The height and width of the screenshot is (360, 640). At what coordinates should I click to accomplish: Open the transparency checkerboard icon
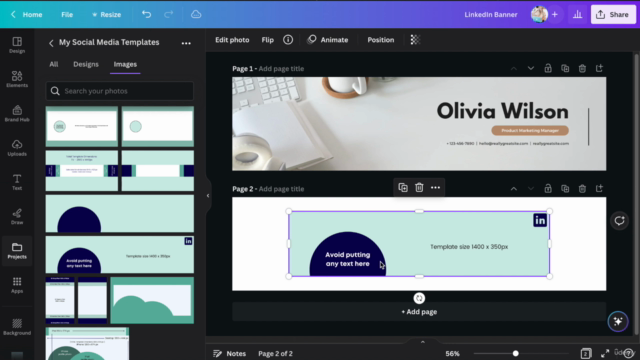(415, 40)
